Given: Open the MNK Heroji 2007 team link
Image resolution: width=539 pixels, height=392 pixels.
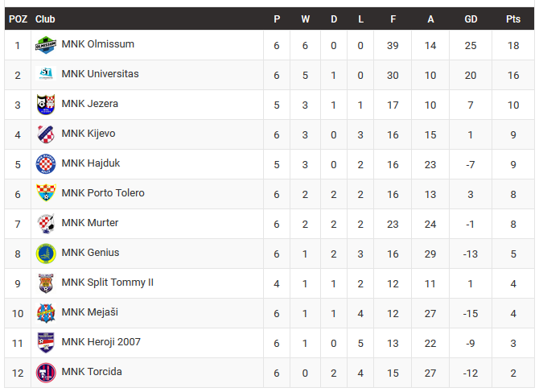Looking at the screenshot, I should click(x=101, y=342).
